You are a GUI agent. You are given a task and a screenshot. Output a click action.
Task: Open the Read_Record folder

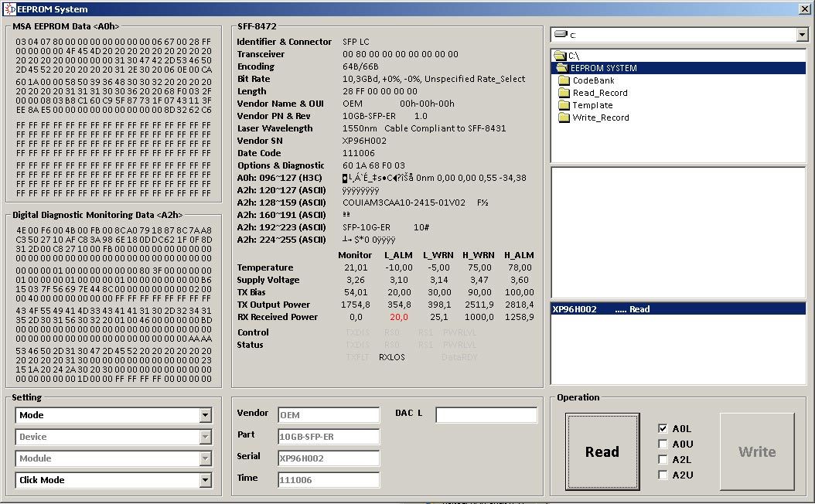click(x=602, y=93)
